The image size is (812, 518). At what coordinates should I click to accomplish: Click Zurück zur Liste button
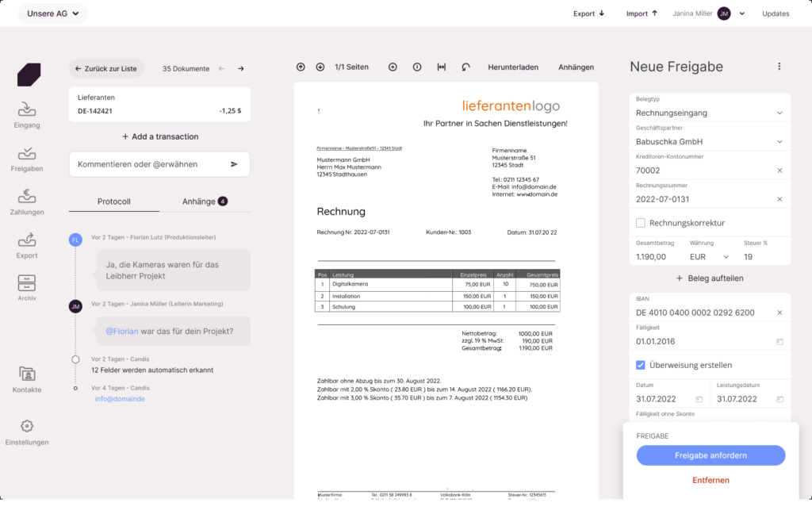click(x=106, y=68)
